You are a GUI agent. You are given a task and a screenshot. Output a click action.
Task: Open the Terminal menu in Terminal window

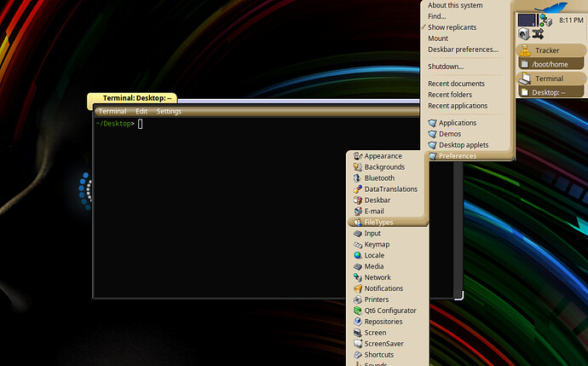tap(112, 112)
